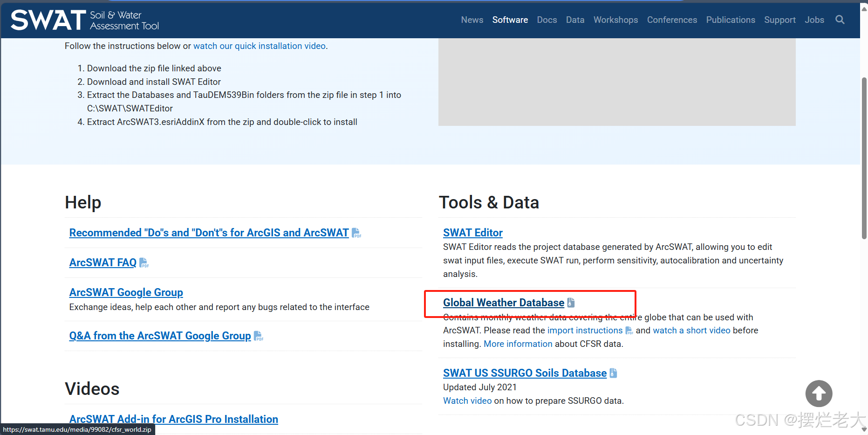Open the Publications menu
Image resolution: width=868 pixels, height=435 pixels.
coord(731,20)
